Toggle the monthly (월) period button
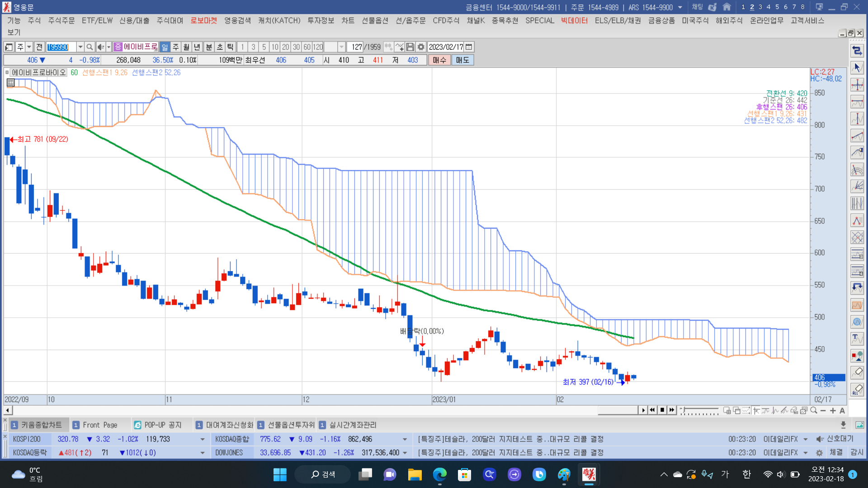Image resolution: width=868 pixels, height=488 pixels. tap(186, 47)
